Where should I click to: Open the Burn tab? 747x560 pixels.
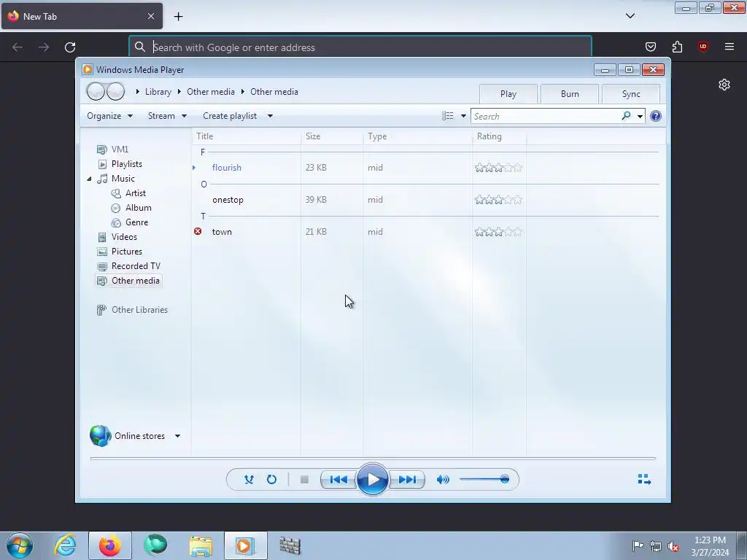click(x=570, y=94)
